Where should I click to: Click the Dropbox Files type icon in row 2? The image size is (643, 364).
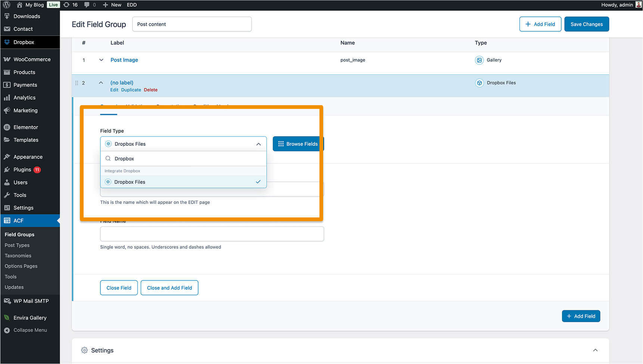[479, 83]
